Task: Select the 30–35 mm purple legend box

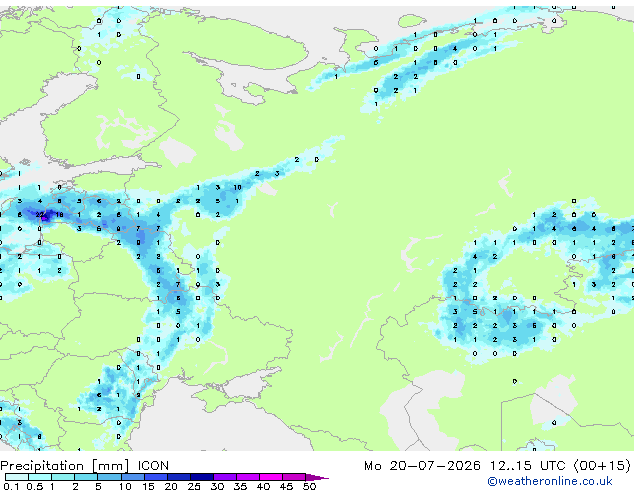Action: [x=225, y=477]
